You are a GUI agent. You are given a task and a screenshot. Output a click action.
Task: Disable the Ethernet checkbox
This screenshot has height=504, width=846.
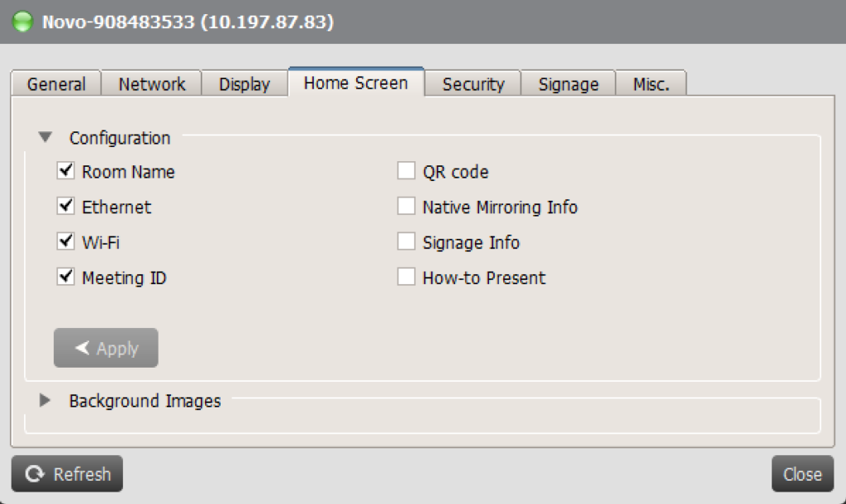tap(66, 206)
